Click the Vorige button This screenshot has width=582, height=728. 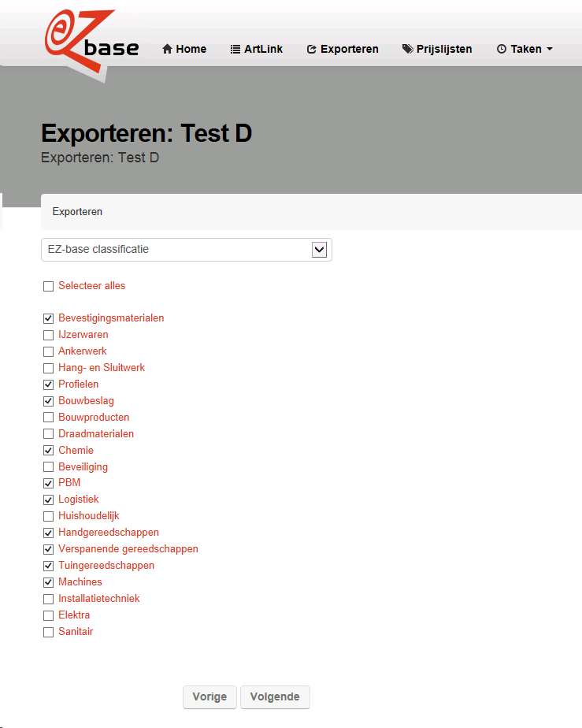(209, 697)
